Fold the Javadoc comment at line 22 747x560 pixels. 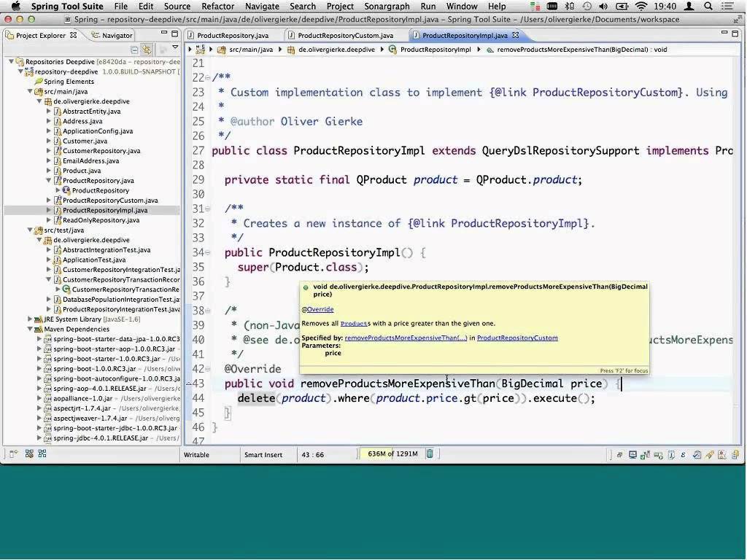(209, 78)
